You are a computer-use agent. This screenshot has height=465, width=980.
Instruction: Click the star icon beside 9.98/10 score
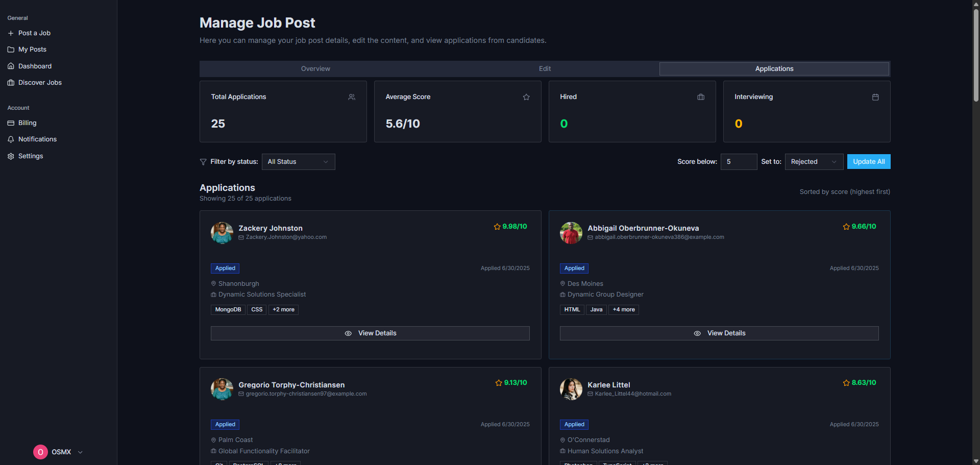497,227
